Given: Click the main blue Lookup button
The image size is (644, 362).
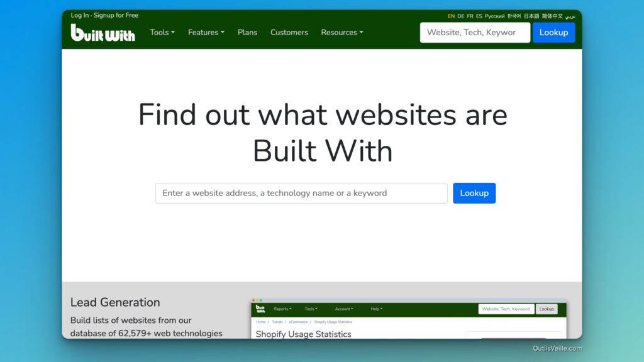Looking at the screenshot, I should (474, 193).
